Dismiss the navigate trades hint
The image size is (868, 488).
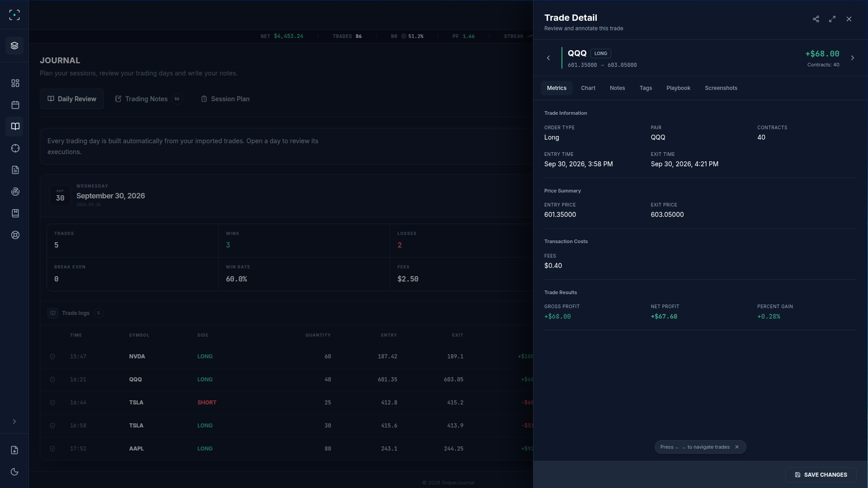[737, 447]
